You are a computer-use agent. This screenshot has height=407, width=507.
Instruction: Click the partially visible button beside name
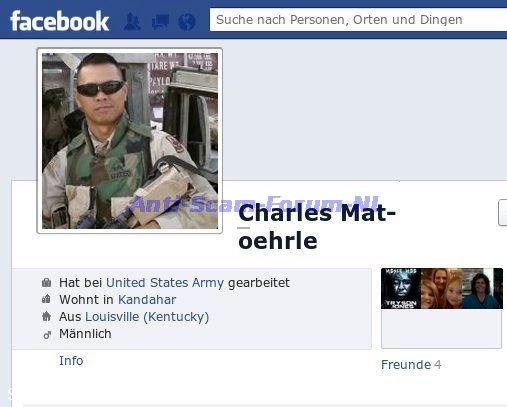pyautogui.click(x=503, y=213)
